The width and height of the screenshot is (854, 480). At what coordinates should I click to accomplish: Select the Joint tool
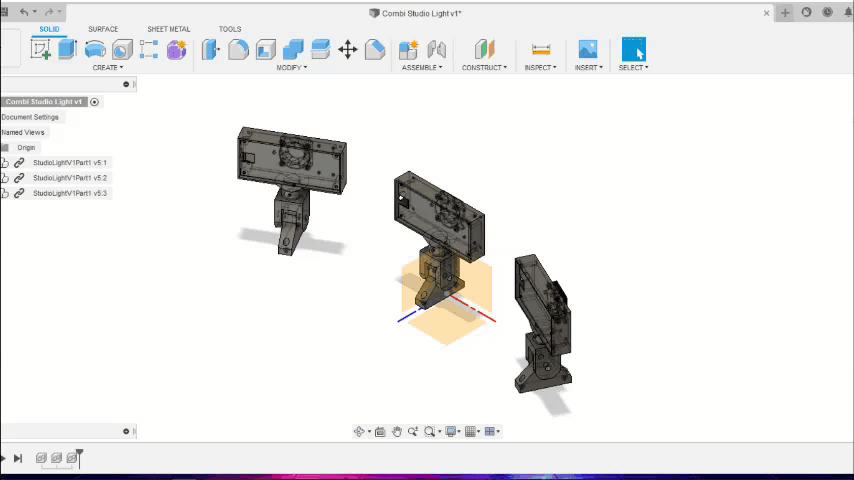click(436, 50)
